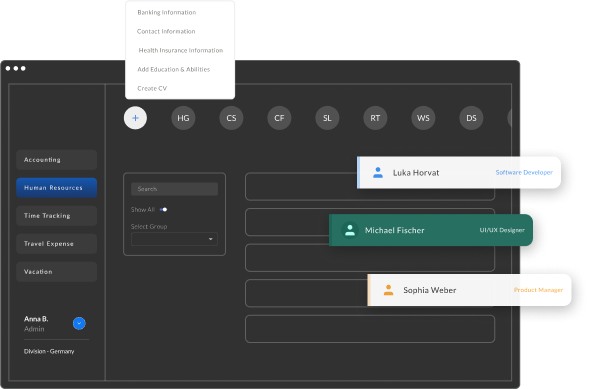The height and width of the screenshot is (389, 589).
Task: Click the Product Manager role label
Action: [538, 290]
